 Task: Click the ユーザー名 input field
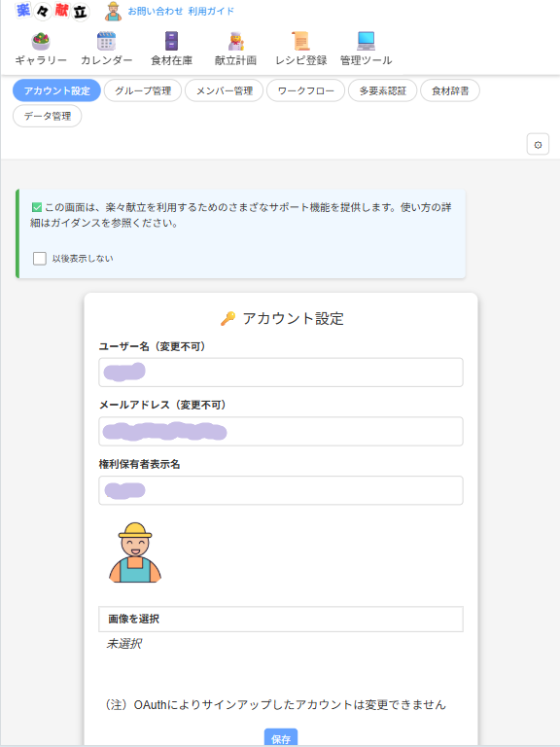281,373
